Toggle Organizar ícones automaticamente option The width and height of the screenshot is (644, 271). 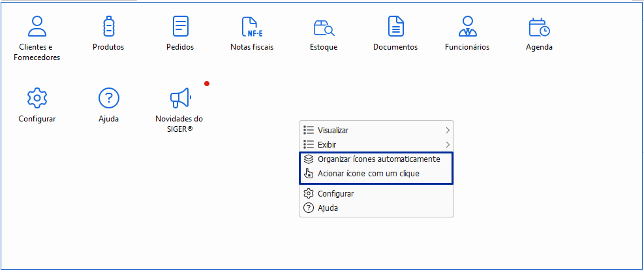(x=378, y=159)
